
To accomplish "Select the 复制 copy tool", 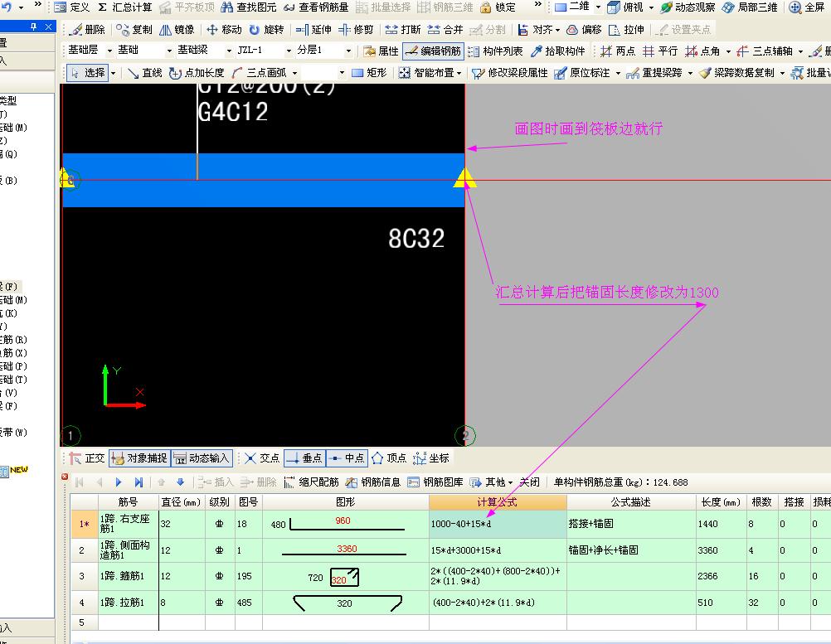I will click(x=134, y=30).
